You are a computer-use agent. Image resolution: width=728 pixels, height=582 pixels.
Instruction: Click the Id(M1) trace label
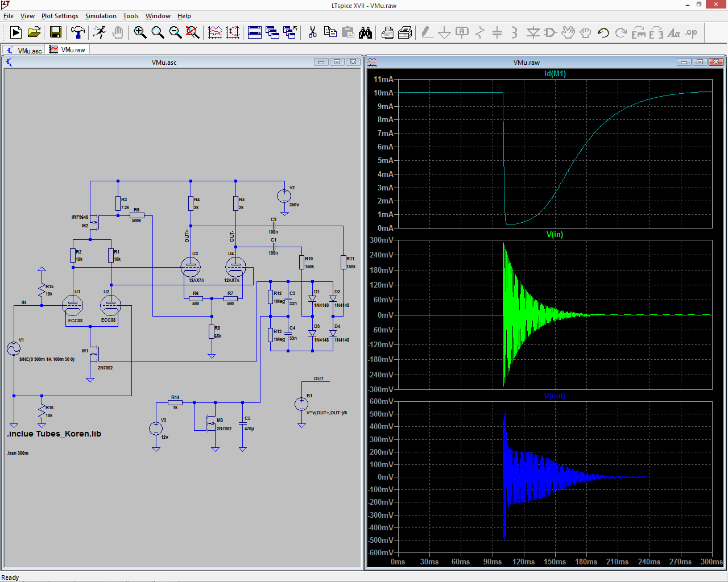pyautogui.click(x=555, y=73)
